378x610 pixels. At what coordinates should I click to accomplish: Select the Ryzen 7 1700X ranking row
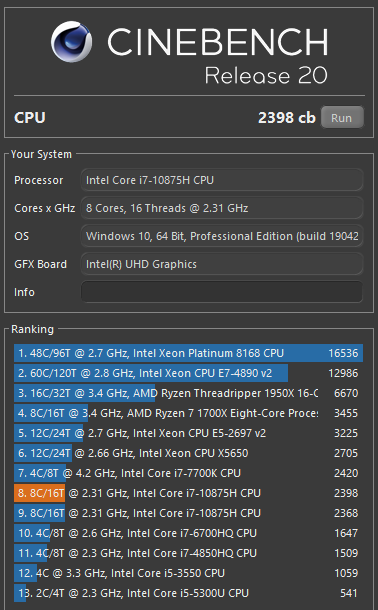188,413
